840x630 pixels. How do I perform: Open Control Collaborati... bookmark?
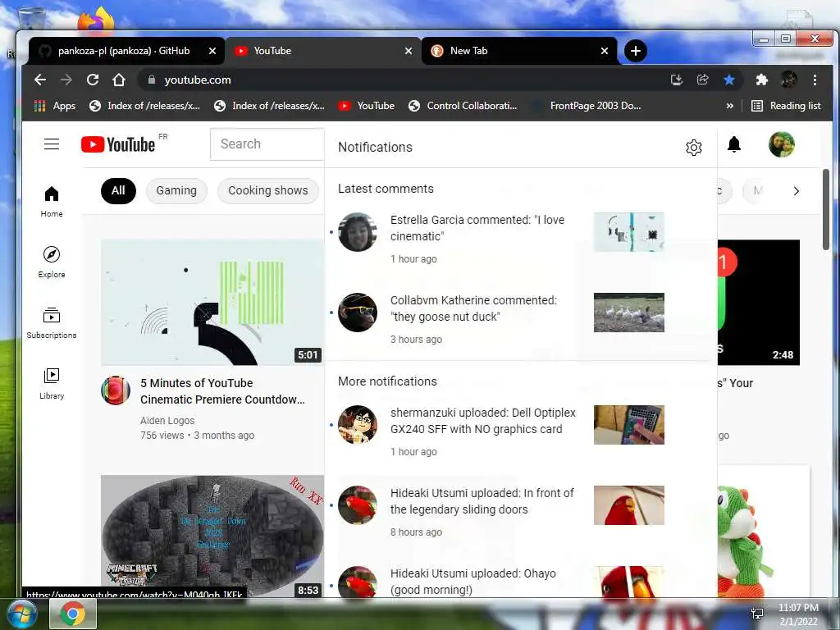tap(463, 106)
